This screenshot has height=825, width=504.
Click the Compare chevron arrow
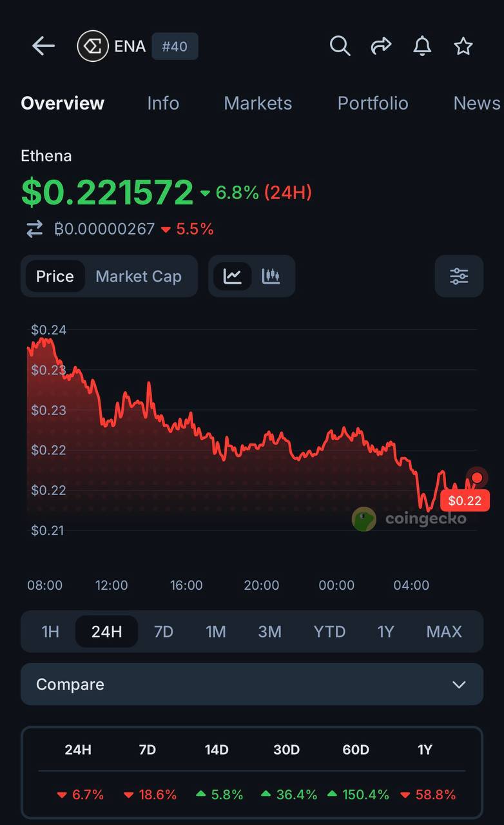point(459,684)
